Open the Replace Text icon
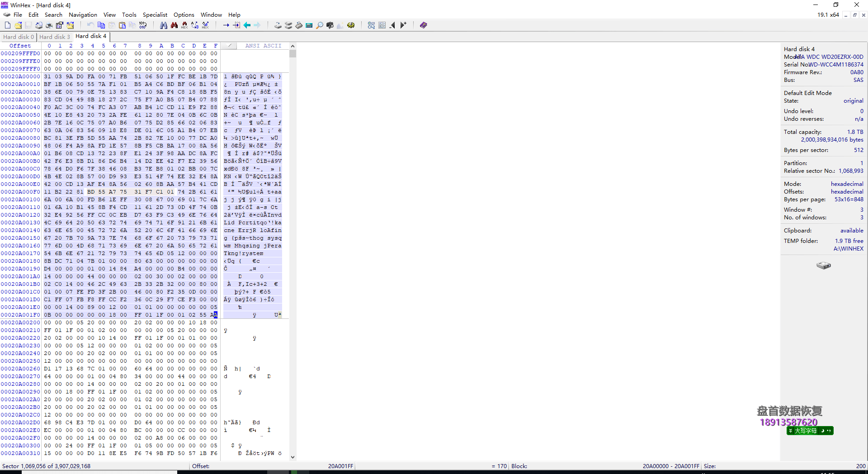Viewport: 868px width, 474px height. click(195, 25)
